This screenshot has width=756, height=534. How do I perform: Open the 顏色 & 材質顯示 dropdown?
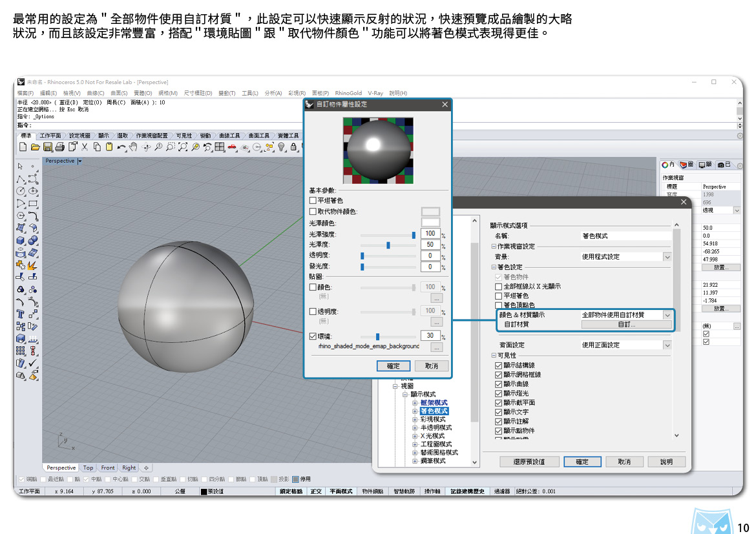pyautogui.click(x=667, y=314)
